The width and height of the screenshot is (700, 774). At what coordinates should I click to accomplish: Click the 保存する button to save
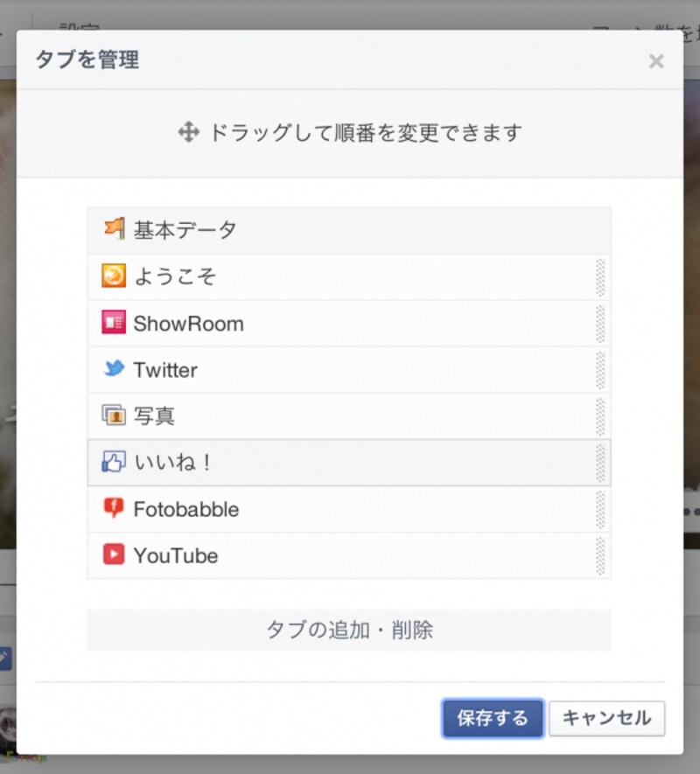493,717
